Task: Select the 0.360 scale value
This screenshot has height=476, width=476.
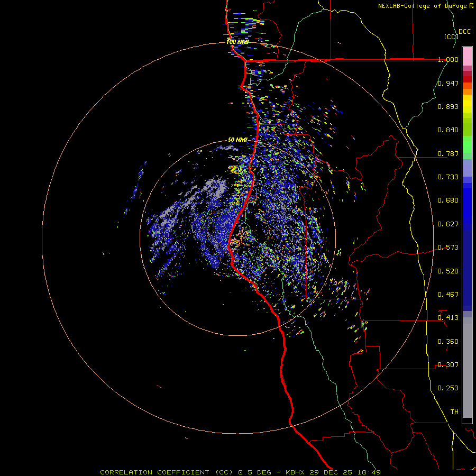Action: [x=448, y=342]
